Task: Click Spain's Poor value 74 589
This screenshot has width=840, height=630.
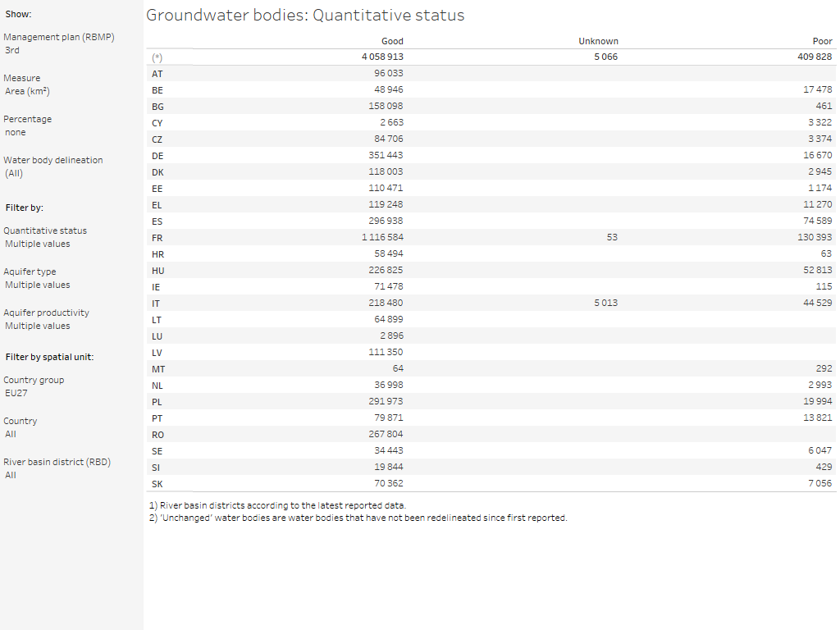Action: [x=818, y=221]
